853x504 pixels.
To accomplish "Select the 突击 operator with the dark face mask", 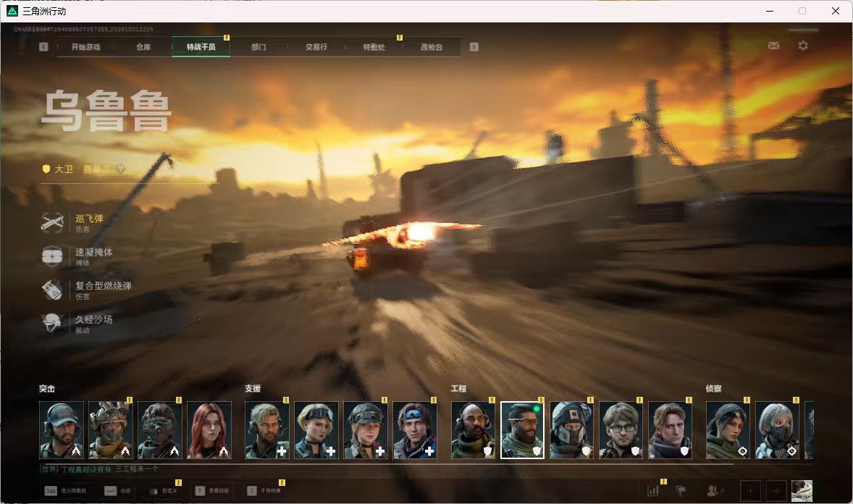I will 160,430.
